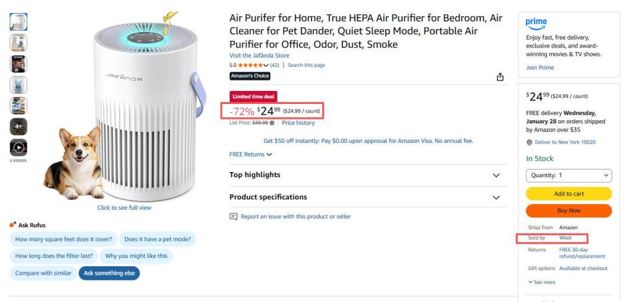Open the Quantity dropdown

point(568,175)
